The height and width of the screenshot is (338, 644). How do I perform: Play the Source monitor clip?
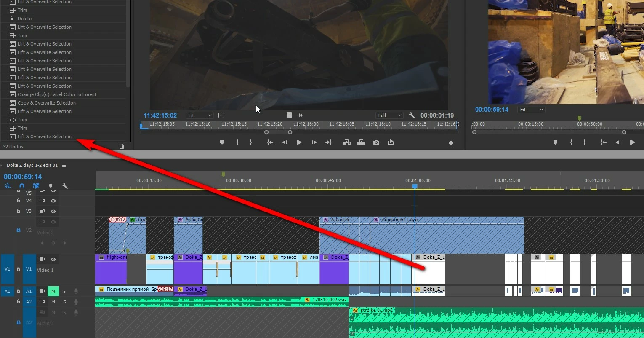pyautogui.click(x=299, y=142)
